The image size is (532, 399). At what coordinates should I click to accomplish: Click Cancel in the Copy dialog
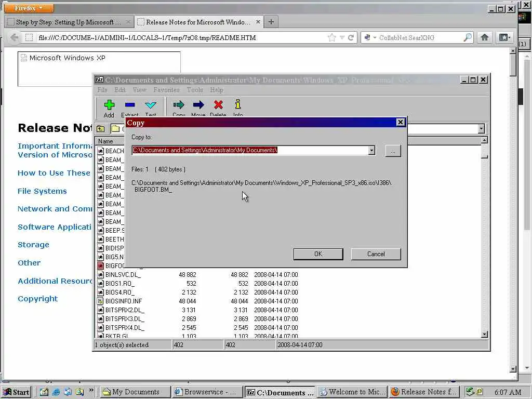[x=376, y=254]
